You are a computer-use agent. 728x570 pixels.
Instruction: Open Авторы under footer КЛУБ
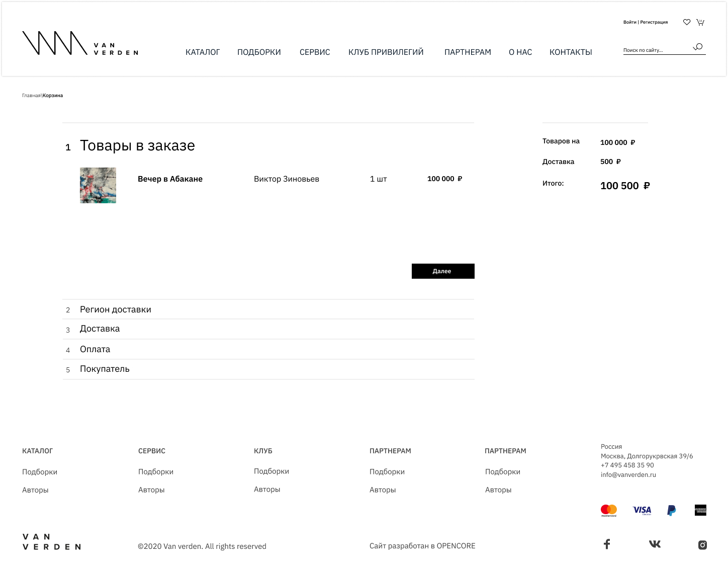tap(267, 490)
